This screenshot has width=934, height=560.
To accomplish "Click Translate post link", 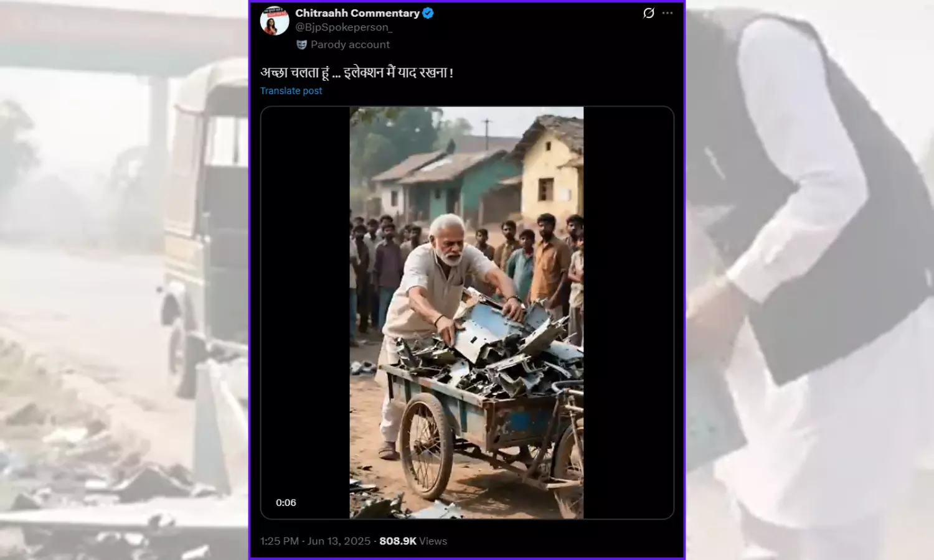I will point(291,91).
